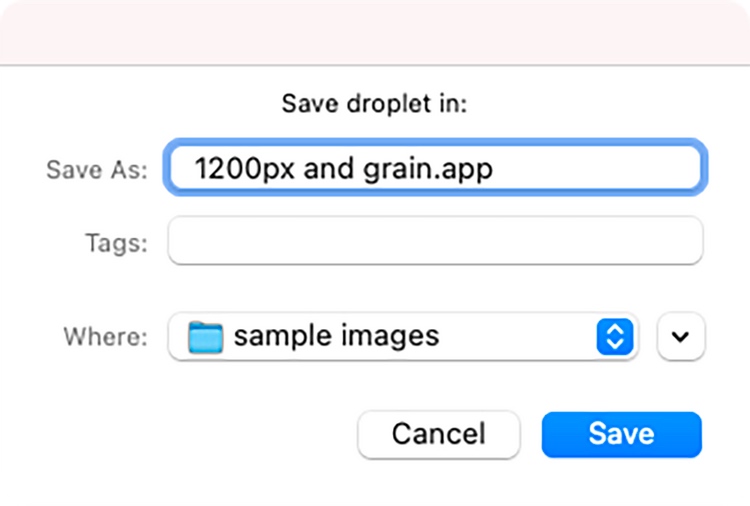Click the word "and" in the filename
The width and height of the screenshot is (750, 506).
click(328, 168)
